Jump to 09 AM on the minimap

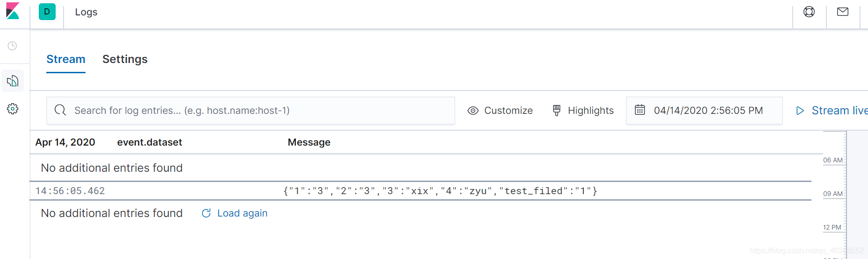833,194
